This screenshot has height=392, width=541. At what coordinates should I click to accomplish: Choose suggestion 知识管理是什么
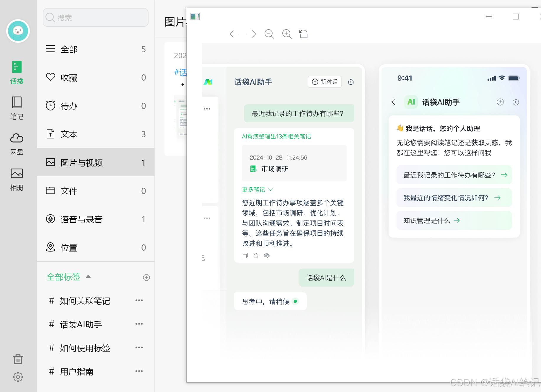[x=454, y=220]
